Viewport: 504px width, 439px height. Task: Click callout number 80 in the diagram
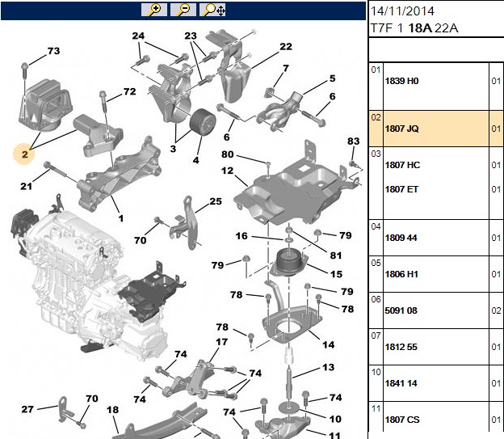coord(227,154)
